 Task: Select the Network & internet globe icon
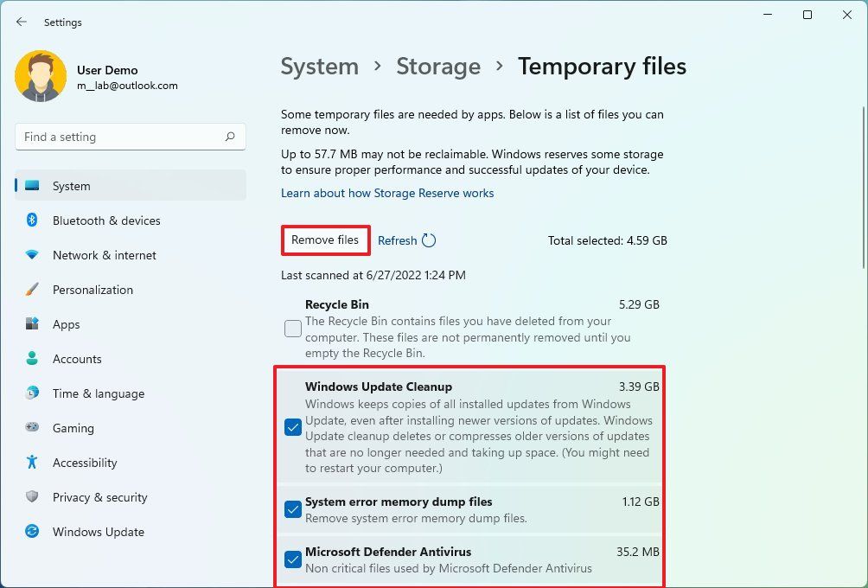point(33,255)
